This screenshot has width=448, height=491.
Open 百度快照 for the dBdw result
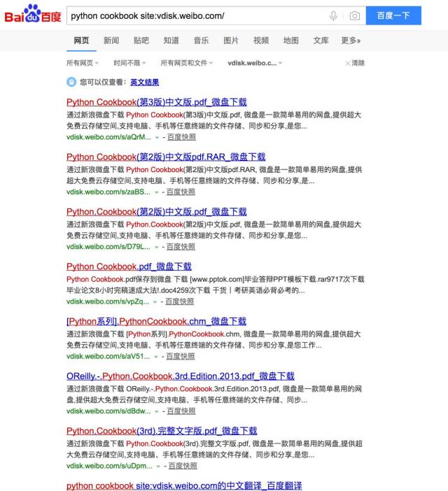[x=181, y=411]
